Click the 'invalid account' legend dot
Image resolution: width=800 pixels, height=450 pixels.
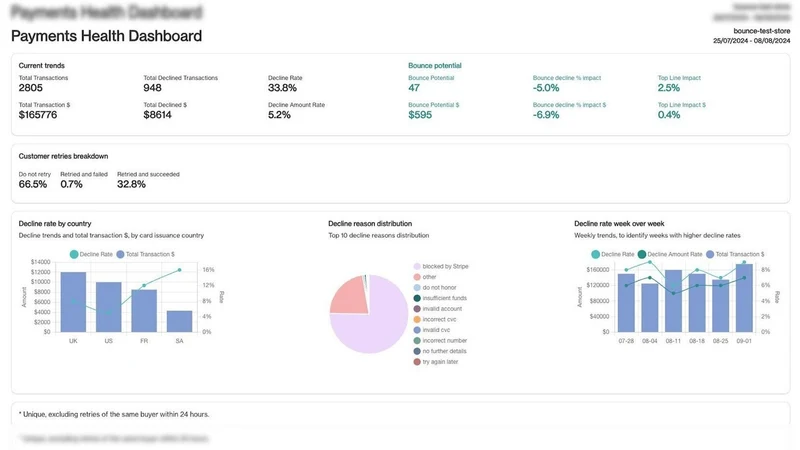pyautogui.click(x=417, y=309)
